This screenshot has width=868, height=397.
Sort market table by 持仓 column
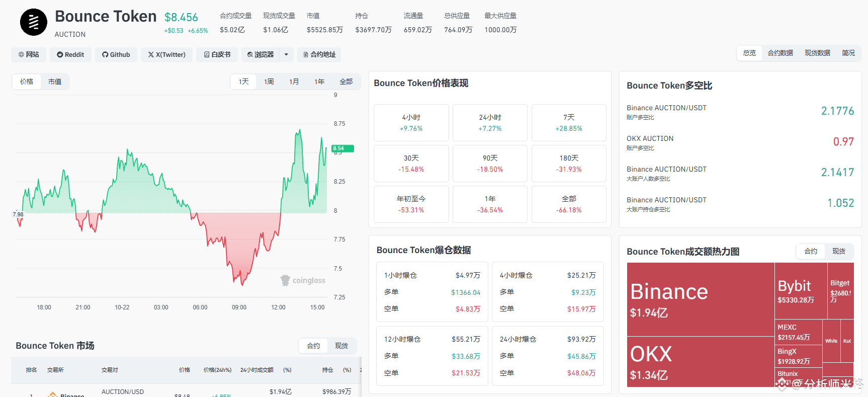coord(327,370)
